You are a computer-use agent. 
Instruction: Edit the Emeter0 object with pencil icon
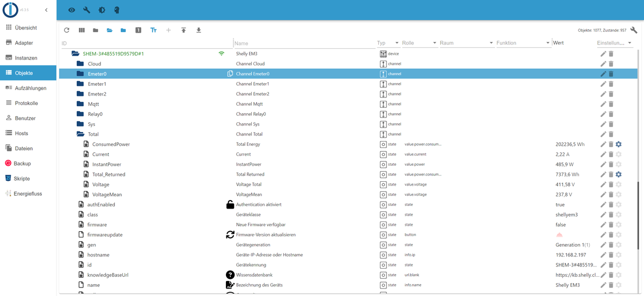point(603,74)
